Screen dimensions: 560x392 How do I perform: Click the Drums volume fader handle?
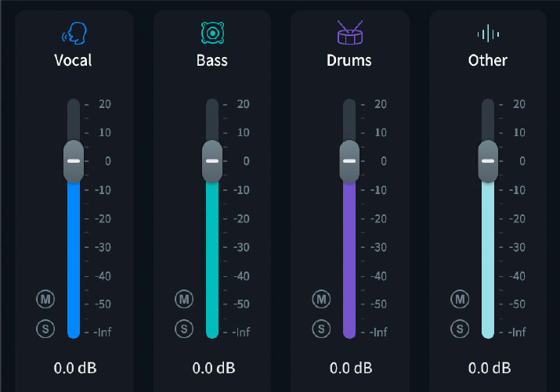[x=349, y=161]
